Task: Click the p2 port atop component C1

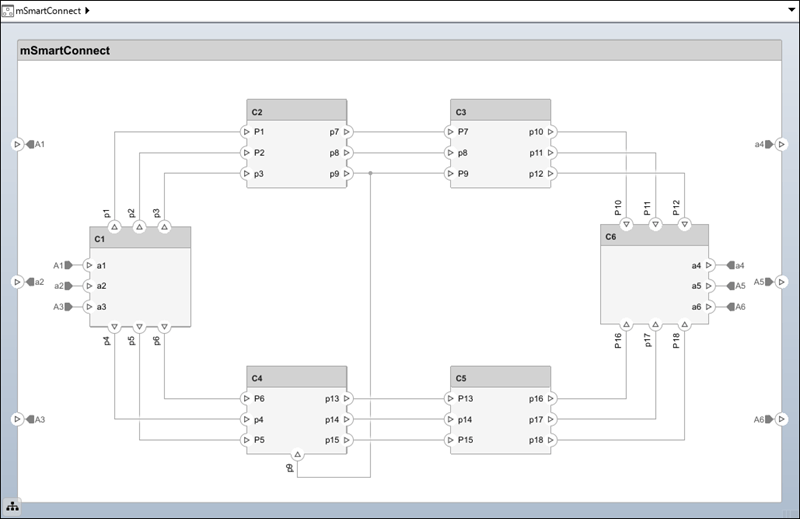Action: [139, 228]
